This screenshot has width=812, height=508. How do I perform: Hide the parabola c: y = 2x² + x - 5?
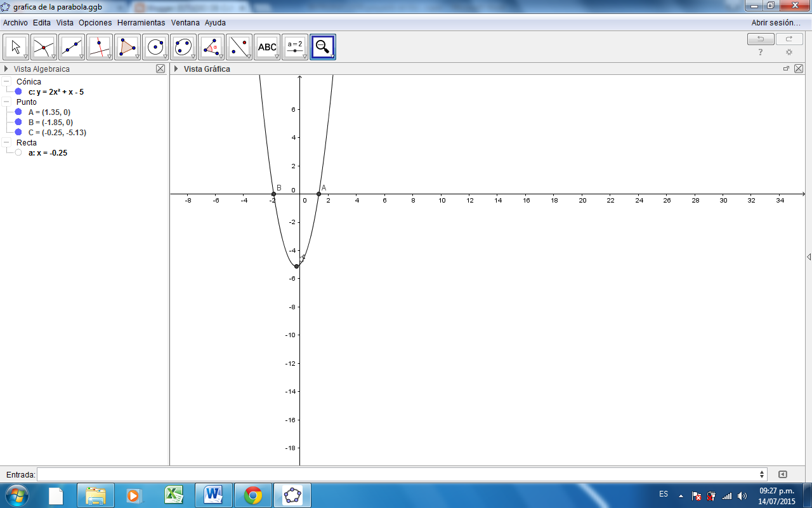[x=17, y=92]
